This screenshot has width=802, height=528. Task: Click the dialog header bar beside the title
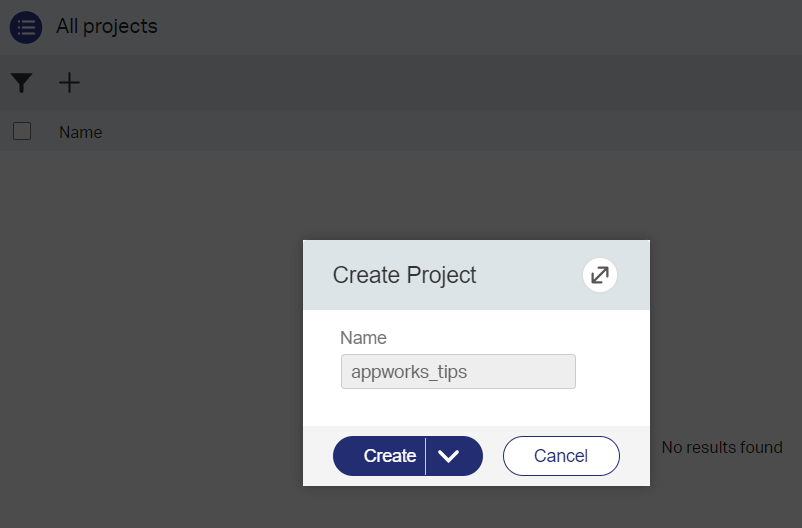point(530,275)
